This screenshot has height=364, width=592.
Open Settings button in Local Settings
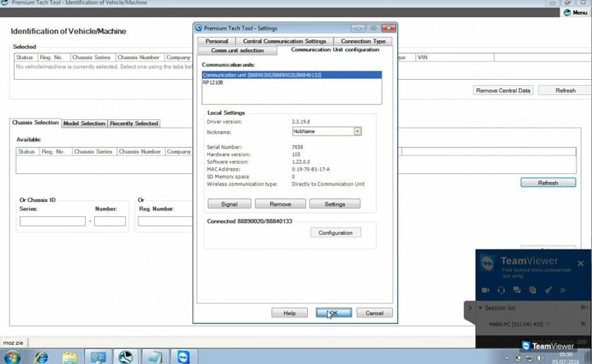(335, 204)
